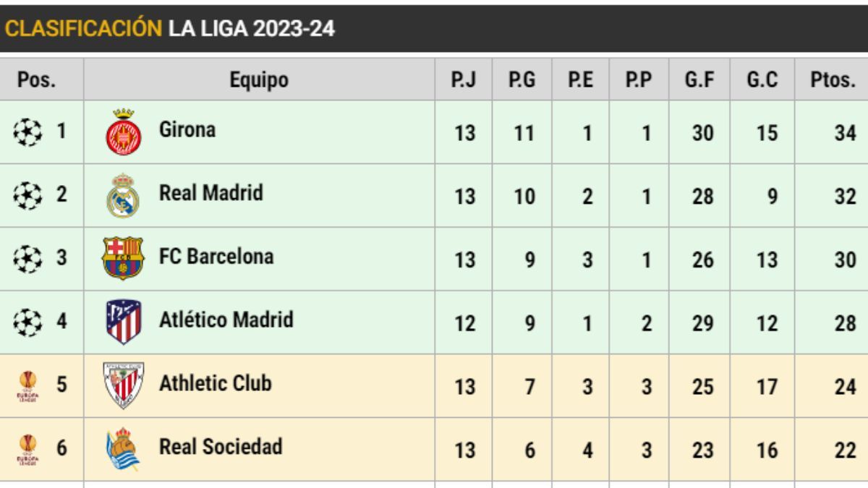Screen dimensions: 868x488
Task: Select the Athletic Club team name
Action: [x=215, y=383]
